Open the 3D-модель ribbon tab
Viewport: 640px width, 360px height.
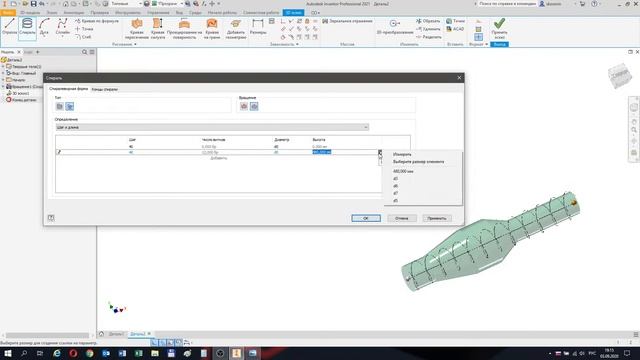(30, 13)
